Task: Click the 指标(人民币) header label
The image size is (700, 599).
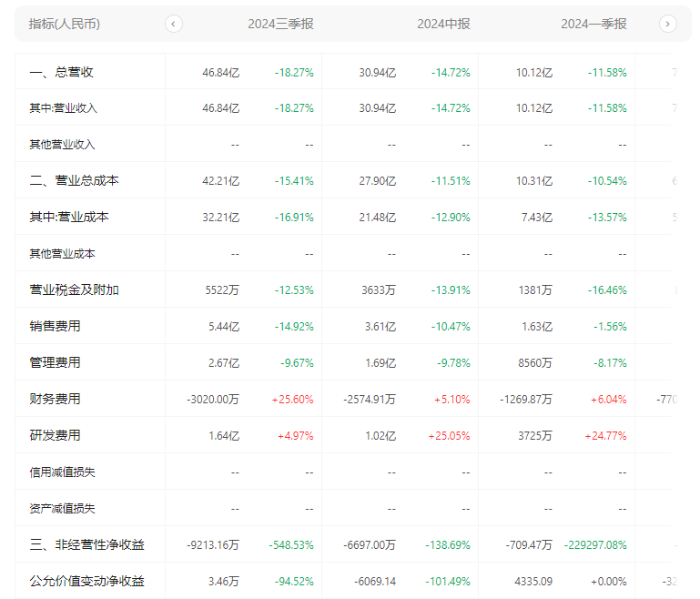Action: click(x=65, y=24)
